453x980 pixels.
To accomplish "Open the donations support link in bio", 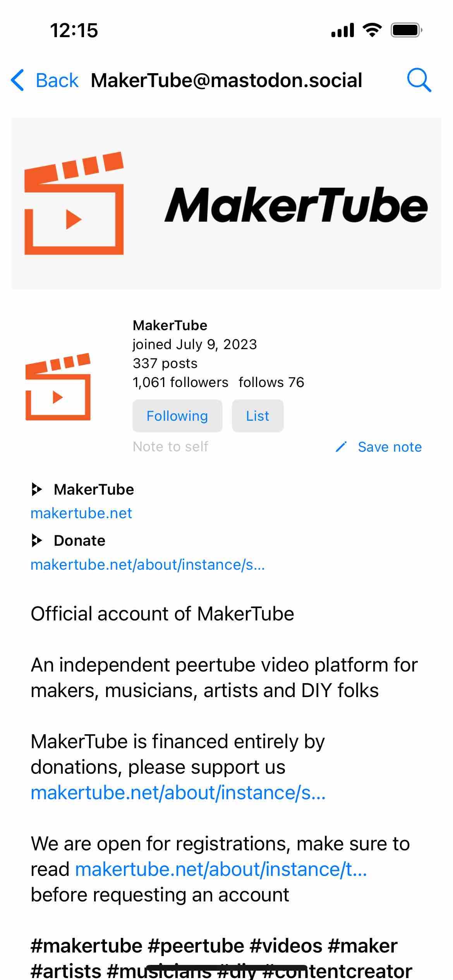I will click(x=178, y=793).
